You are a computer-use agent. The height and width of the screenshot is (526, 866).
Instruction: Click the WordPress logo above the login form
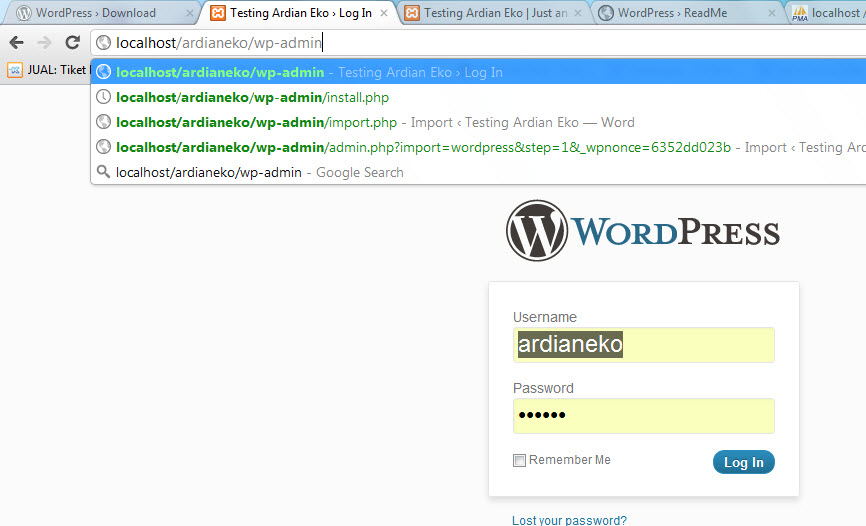(643, 230)
